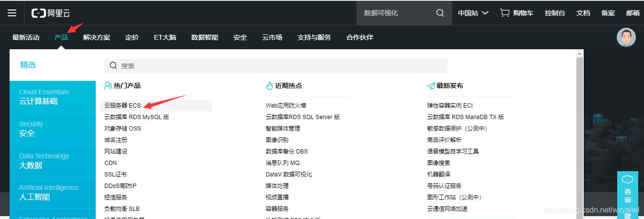Open 弹性容器实例 ECI link

(x=450, y=106)
